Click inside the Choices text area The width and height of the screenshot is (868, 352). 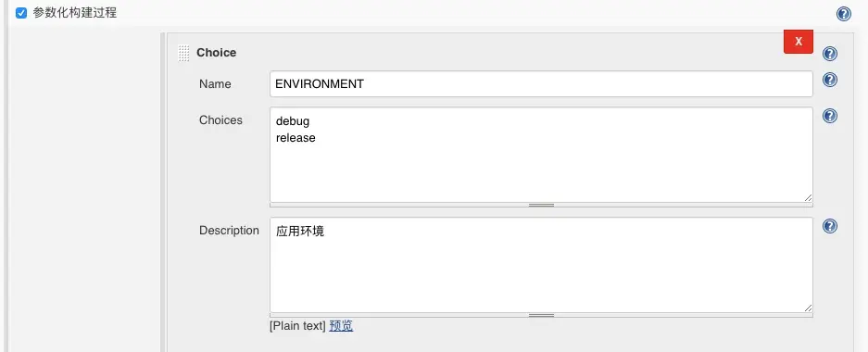(541, 155)
